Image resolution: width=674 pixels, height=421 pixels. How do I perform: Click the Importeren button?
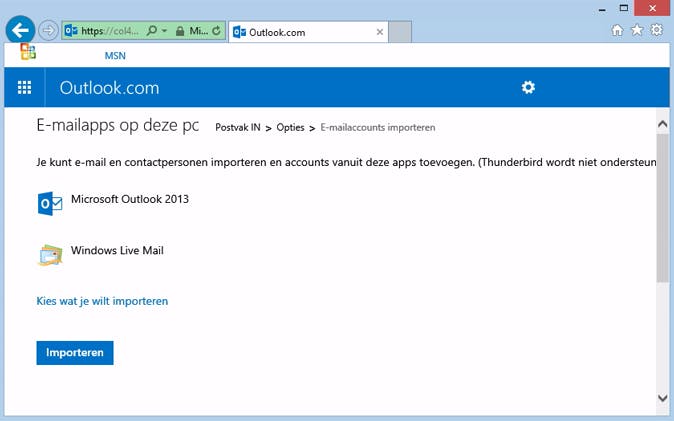coord(75,353)
